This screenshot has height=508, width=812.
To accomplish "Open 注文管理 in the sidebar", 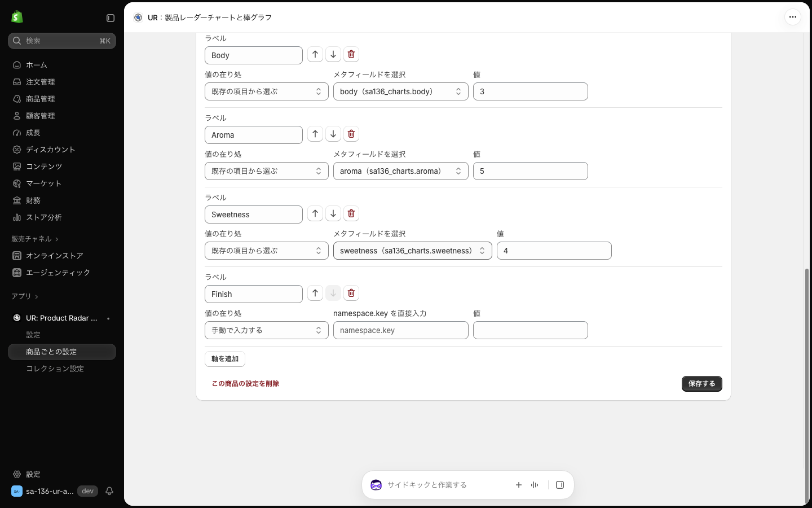I will tap(62, 82).
